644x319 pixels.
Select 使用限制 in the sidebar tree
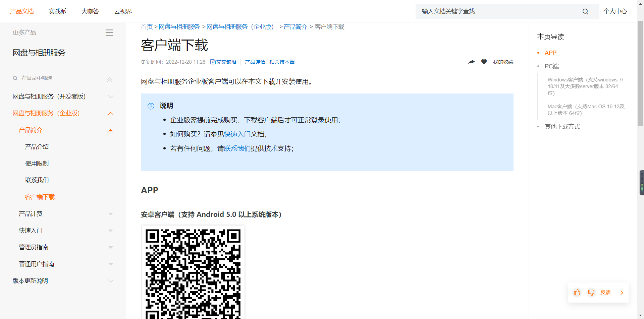pyautogui.click(x=37, y=164)
